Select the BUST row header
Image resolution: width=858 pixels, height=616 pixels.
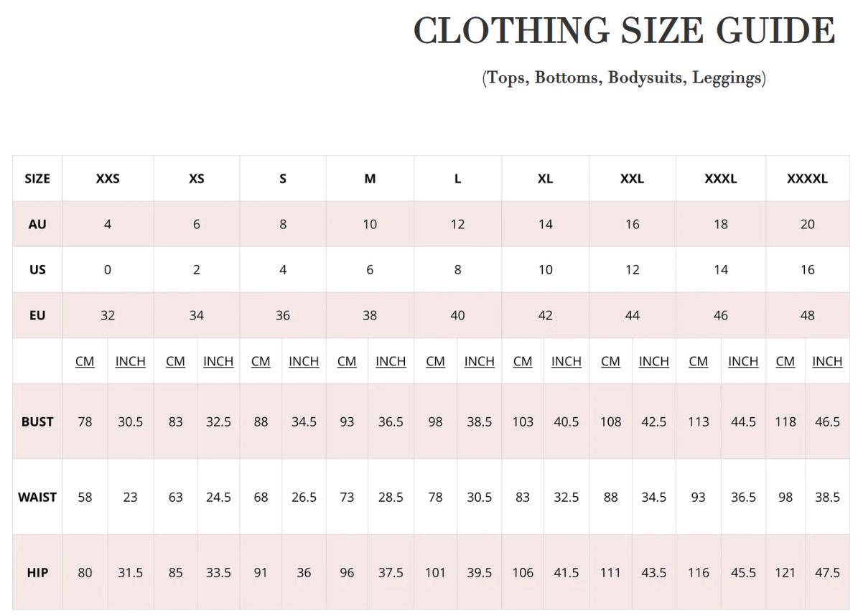(37, 421)
